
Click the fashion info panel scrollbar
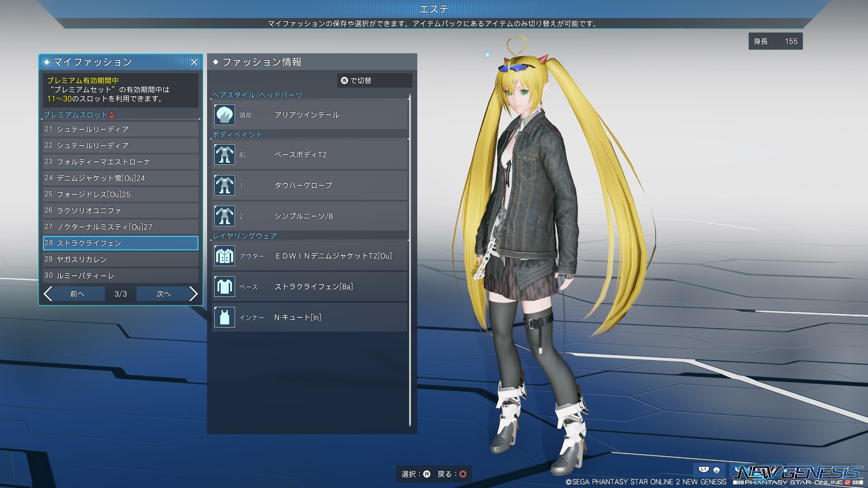click(x=410, y=260)
